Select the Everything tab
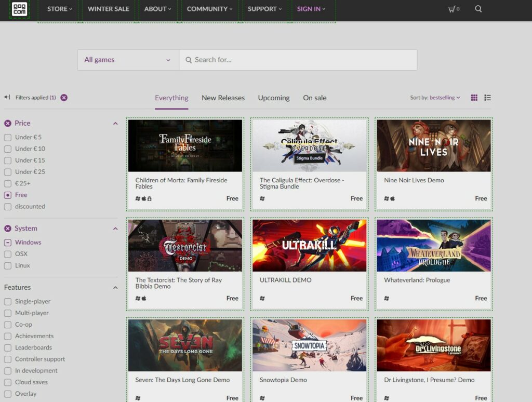 coord(171,98)
